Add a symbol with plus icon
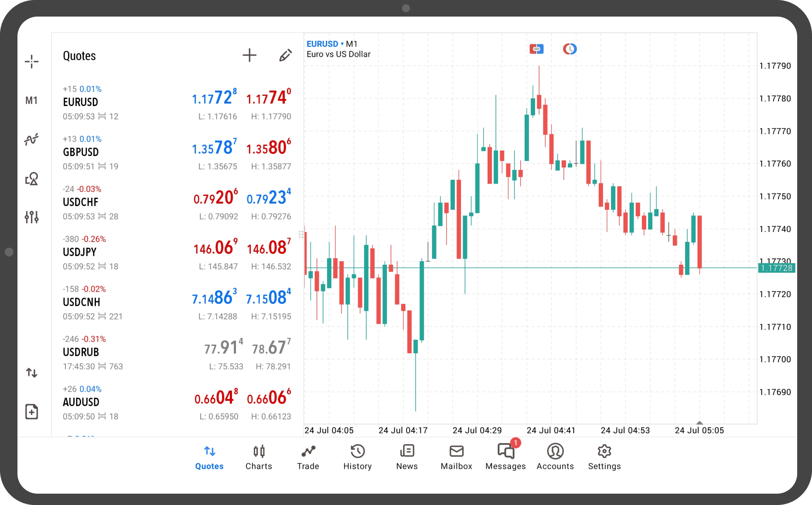The height and width of the screenshot is (505, 812). tap(249, 55)
